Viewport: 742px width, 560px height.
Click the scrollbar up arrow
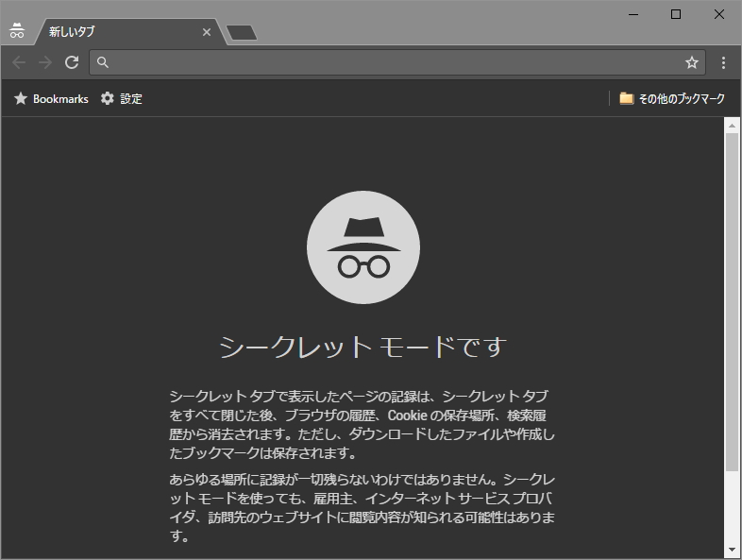(x=732, y=126)
